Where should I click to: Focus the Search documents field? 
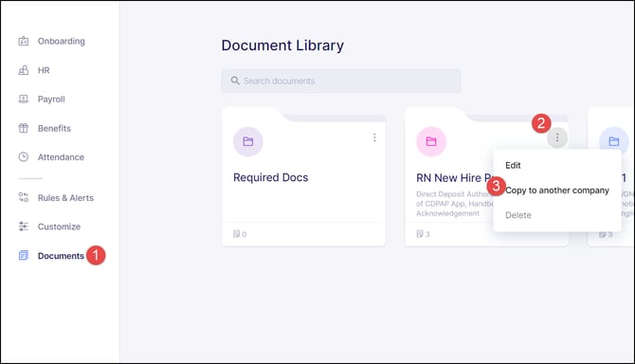point(341,81)
